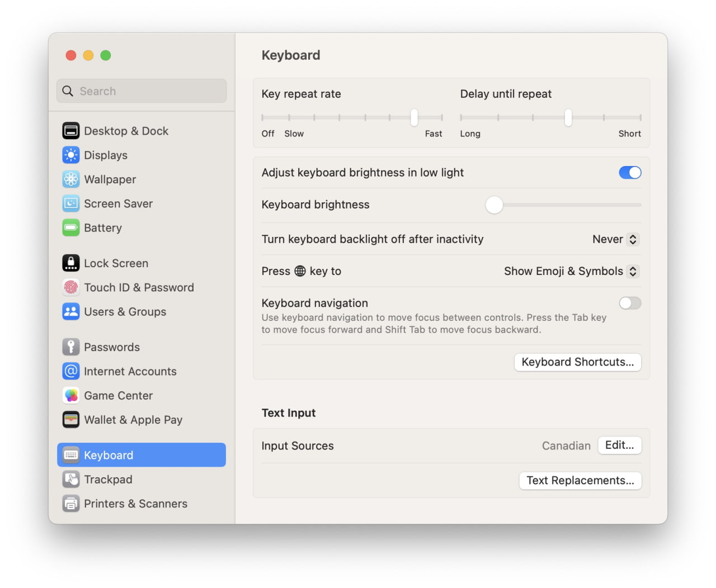Screen dimensions: 716x588
Task: Open Keyboard Shortcuts settings
Action: pos(577,362)
